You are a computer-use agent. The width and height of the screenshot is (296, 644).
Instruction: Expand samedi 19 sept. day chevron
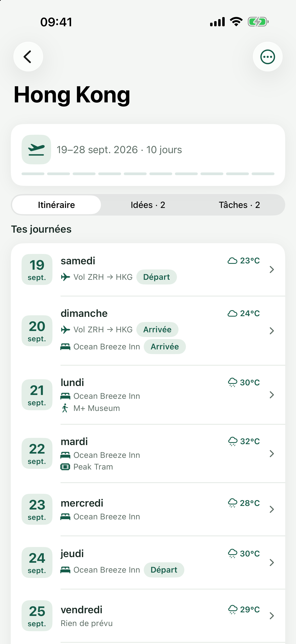272,269
